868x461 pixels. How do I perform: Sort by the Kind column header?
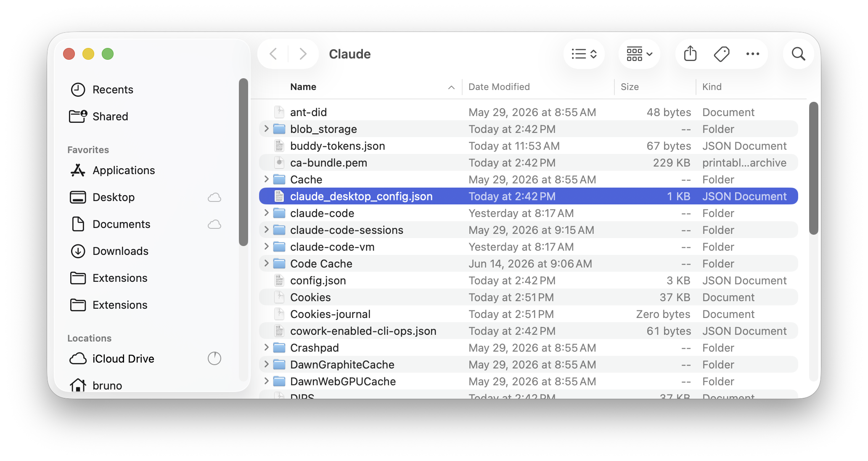pyautogui.click(x=712, y=87)
